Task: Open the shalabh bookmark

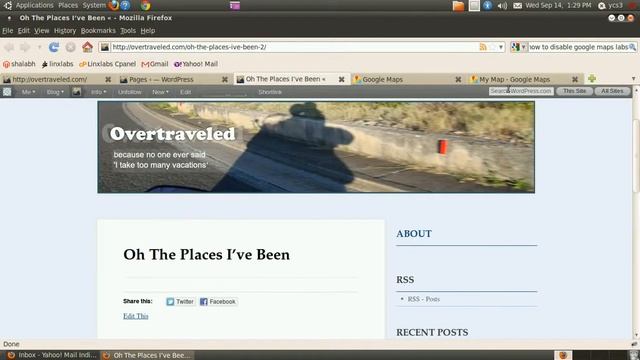Action: 19,64
